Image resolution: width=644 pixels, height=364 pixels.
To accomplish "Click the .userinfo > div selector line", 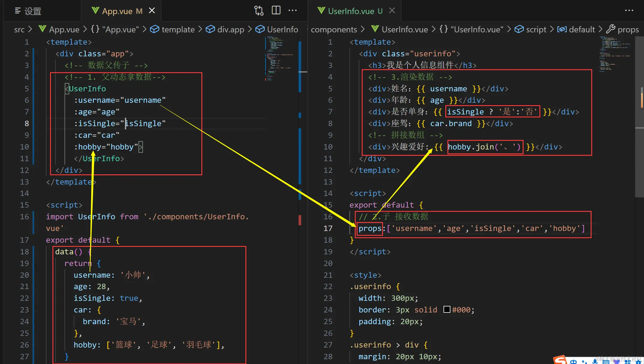I will click(389, 345).
